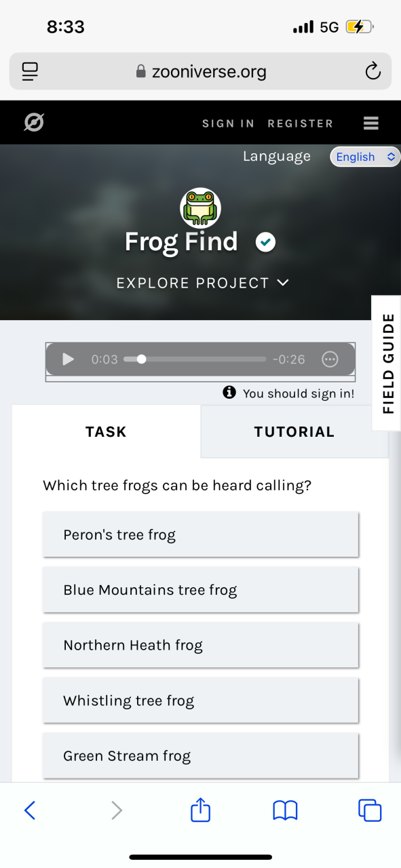Switch to the Tutorial tab
Viewport: 401px width, 868px height.
coord(294,432)
